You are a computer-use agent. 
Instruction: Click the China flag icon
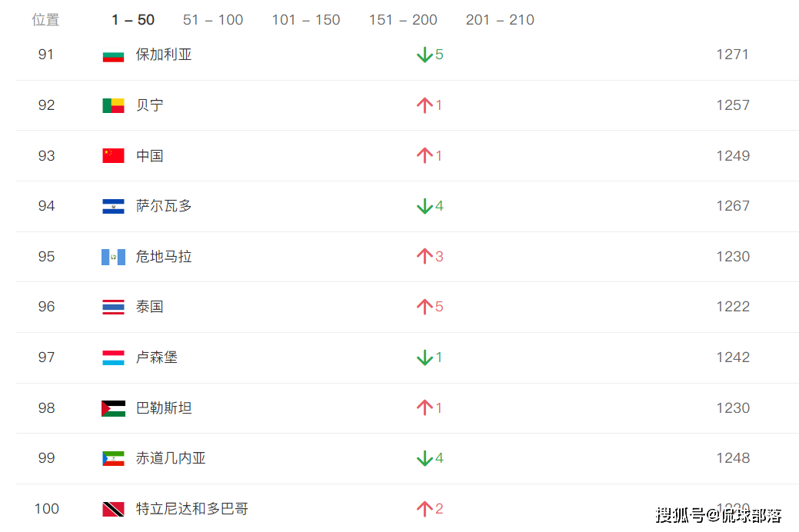(113, 156)
